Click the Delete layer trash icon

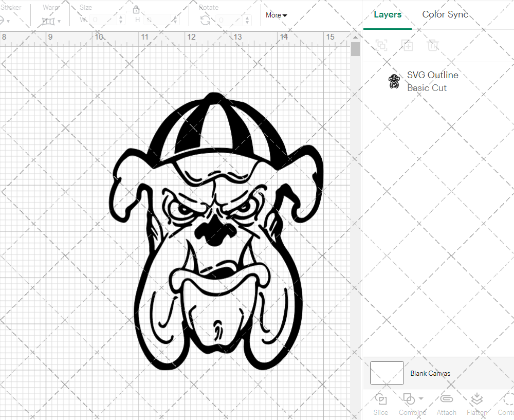pyautogui.click(x=433, y=45)
